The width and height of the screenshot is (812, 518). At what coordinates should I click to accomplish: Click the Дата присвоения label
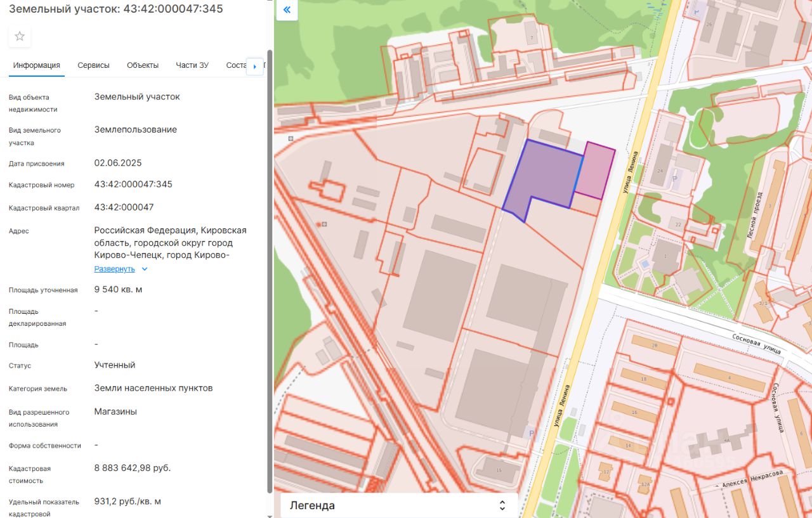coord(37,164)
